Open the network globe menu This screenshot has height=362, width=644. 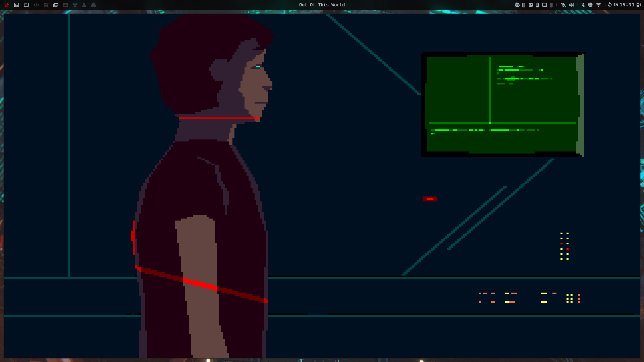click(590, 5)
